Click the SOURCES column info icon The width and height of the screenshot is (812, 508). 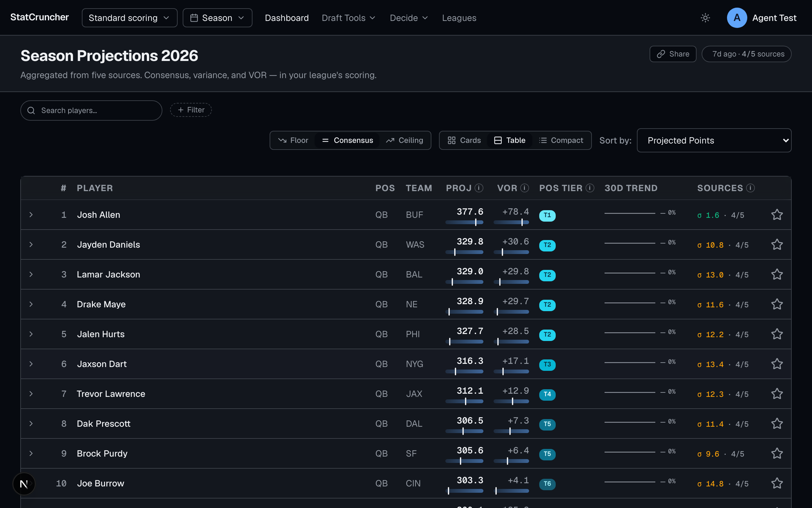750,188
